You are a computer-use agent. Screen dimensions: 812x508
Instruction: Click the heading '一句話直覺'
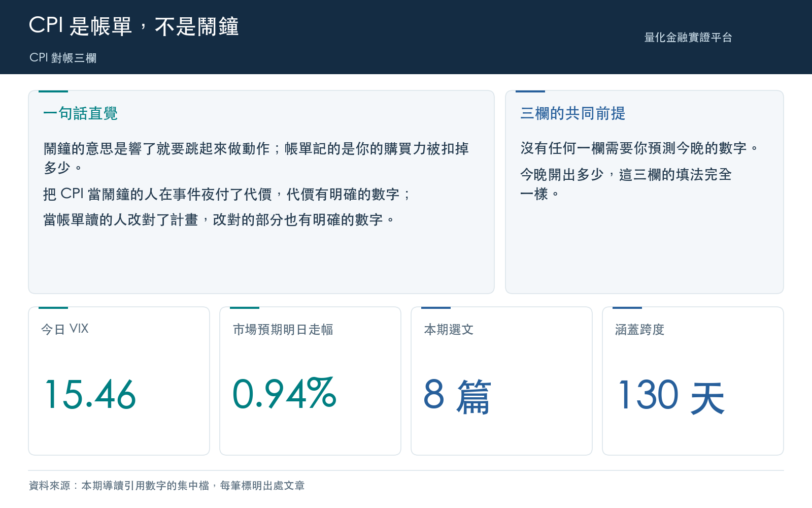pyautogui.click(x=80, y=113)
